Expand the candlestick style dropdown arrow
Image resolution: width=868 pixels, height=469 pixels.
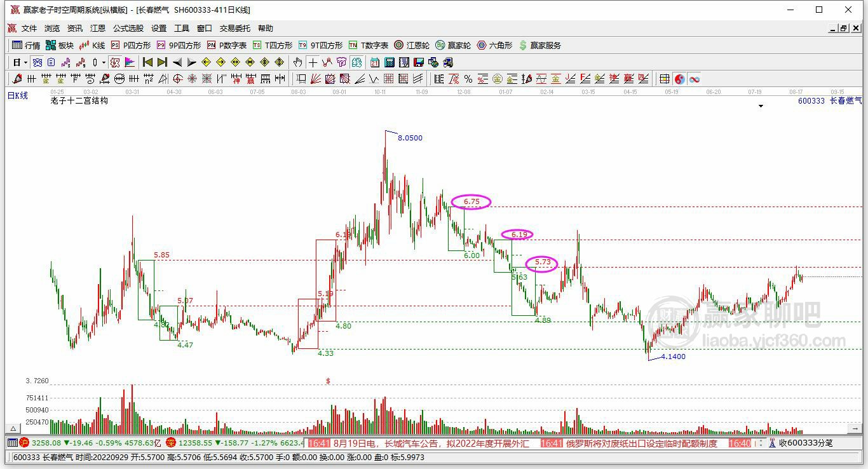pos(103,62)
